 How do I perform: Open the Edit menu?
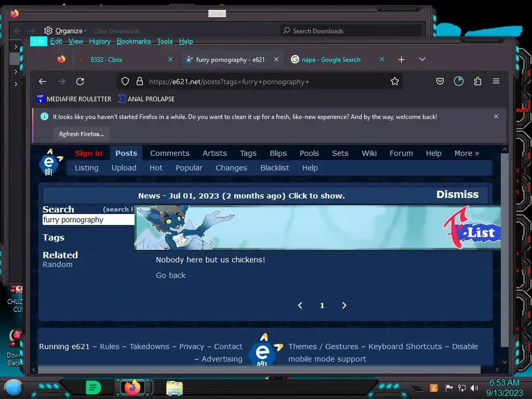pos(56,42)
